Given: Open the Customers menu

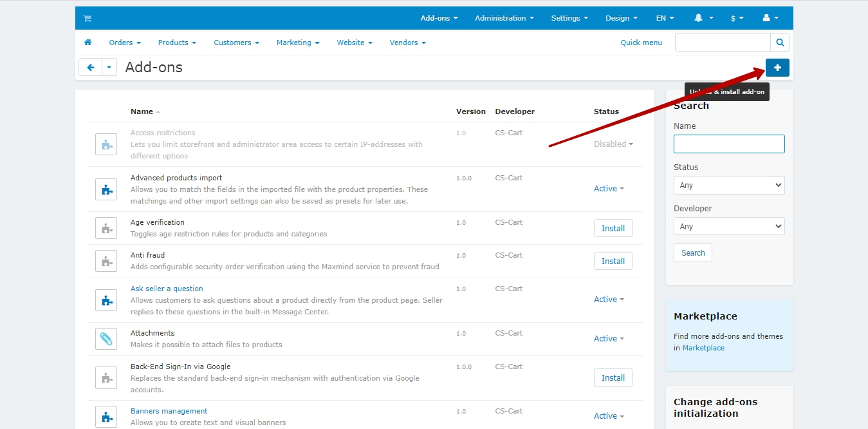Looking at the screenshot, I should tap(236, 43).
